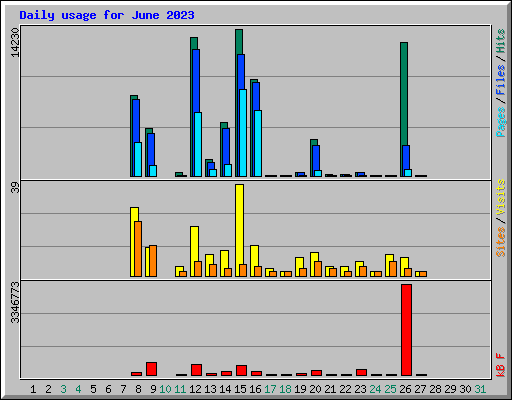
Task: Click the day label 30 on x-axis
Action: (465, 389)
